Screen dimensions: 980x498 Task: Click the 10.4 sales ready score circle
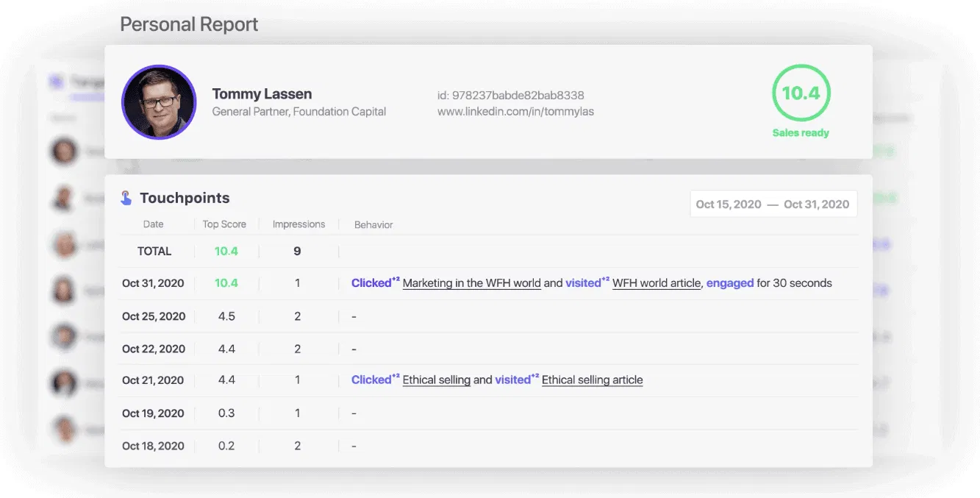[x=801, y=93]
